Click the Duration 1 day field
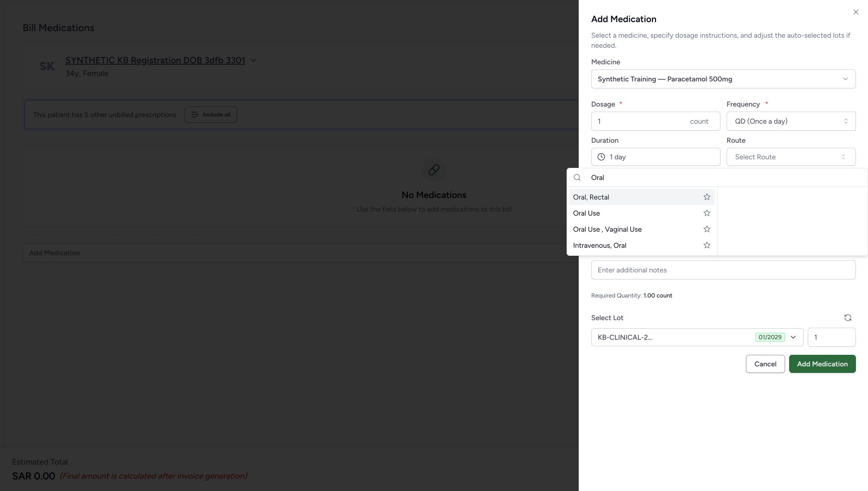868x491 pixels. point(656,157)
